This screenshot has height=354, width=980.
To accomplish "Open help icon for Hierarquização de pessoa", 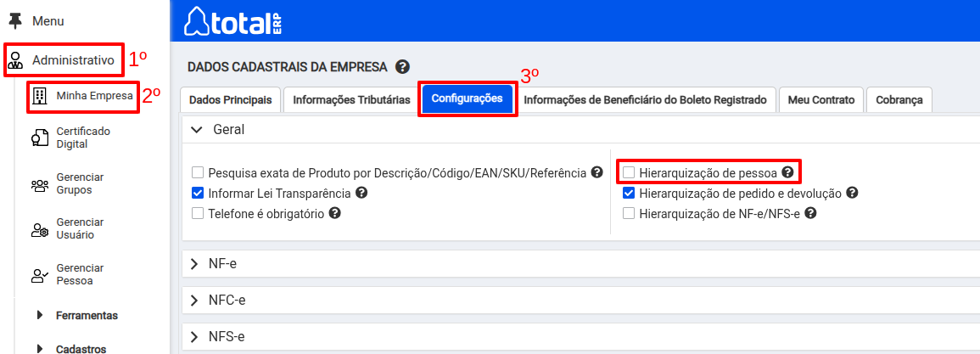I will pos(787,171).
